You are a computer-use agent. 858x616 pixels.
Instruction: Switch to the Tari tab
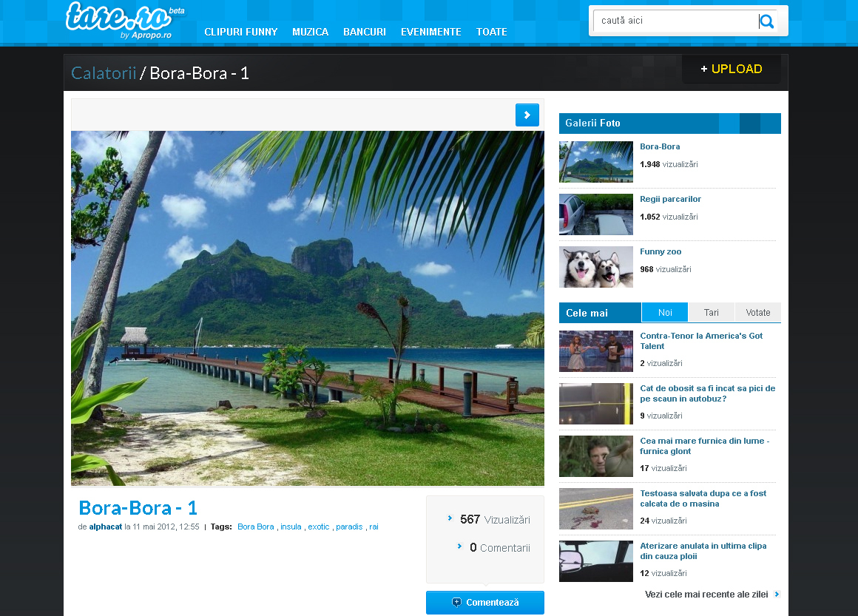click(x=711, y=313)
